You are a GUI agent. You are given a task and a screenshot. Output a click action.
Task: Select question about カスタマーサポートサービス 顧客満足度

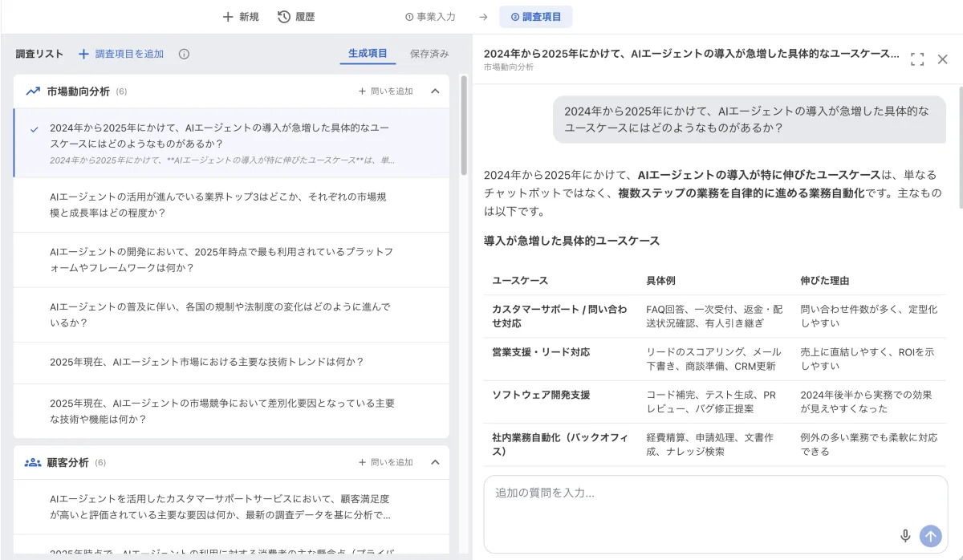(231, 507)
